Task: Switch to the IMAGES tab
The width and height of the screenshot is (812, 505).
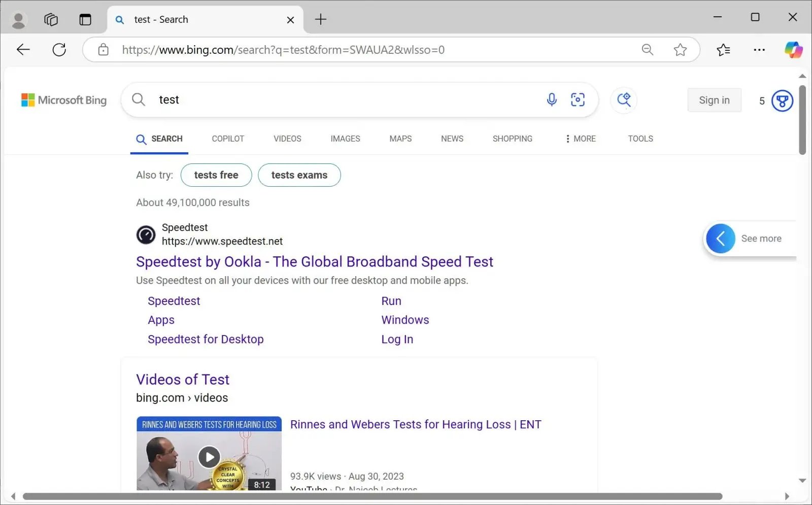Action: [x=345, y=139]
